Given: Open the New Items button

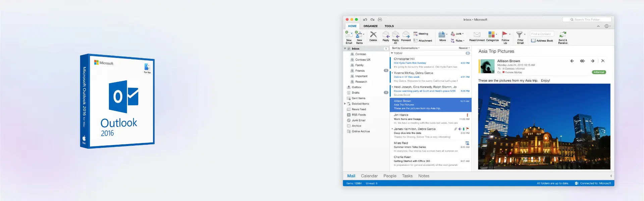Looking at the screenshot, I should [x=360, y=37].
